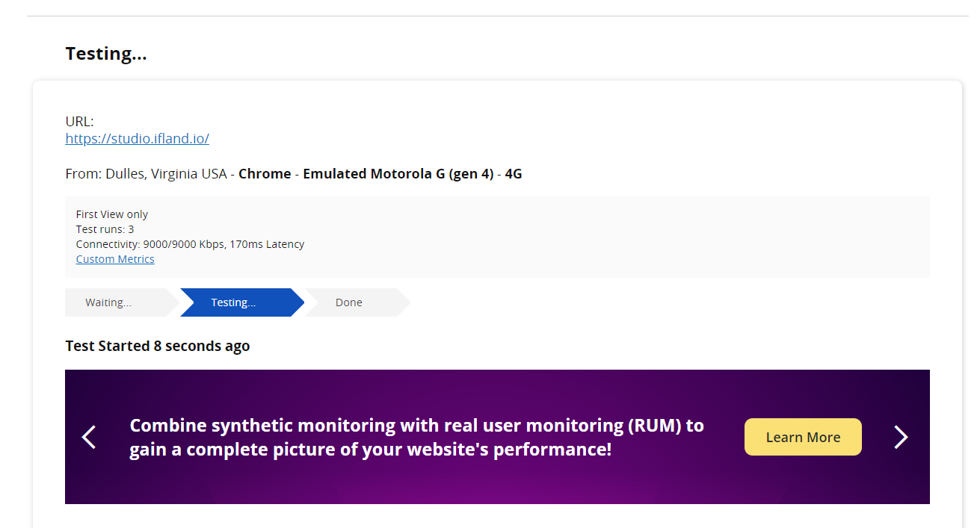This screenshot has height=528, width=980.
Task: Click the 'Emulated Motorola G (gen 4)' text
Action: pyautogui.click(x=398, y=174)
